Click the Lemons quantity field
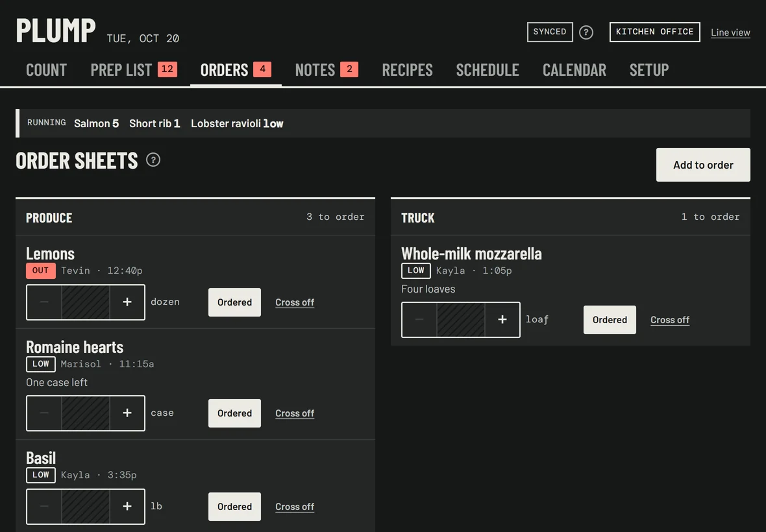Image resolution: width=766 pixels, height=532 pixels. (x=86, y=302)
